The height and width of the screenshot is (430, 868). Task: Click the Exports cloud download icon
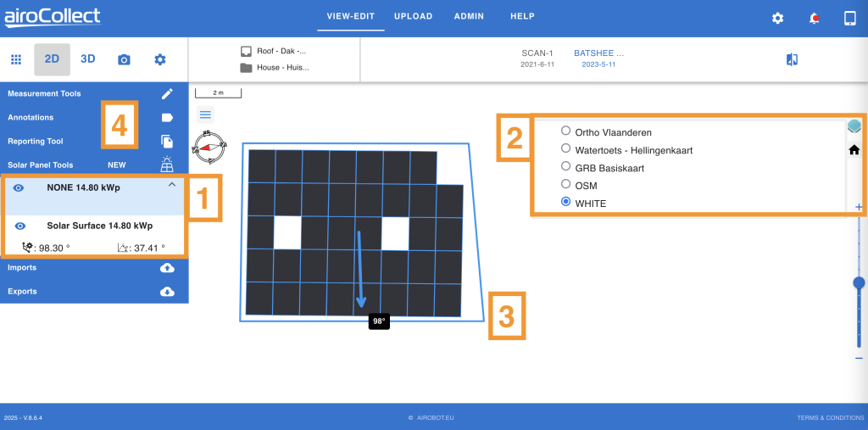pos(167,292)
